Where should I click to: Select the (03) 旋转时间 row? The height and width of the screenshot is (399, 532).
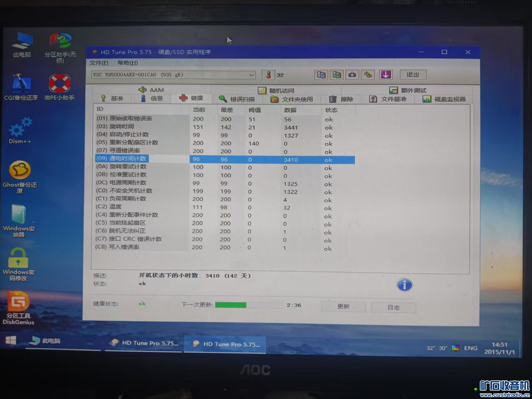(225, 127)
